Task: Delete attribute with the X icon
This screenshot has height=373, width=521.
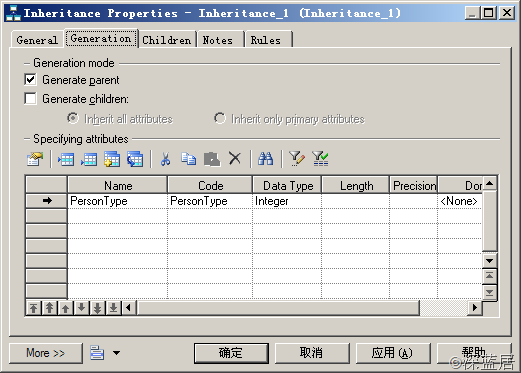Action: click(x=235, y=158)
